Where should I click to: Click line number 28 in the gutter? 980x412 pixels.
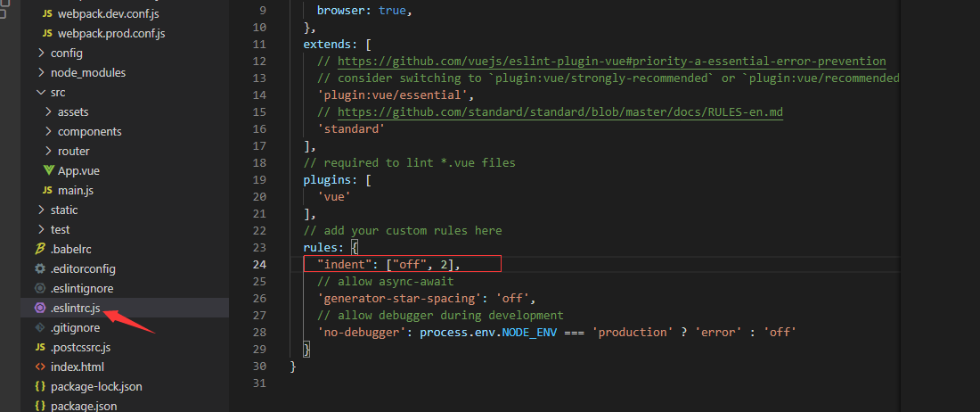coord(259,332)
